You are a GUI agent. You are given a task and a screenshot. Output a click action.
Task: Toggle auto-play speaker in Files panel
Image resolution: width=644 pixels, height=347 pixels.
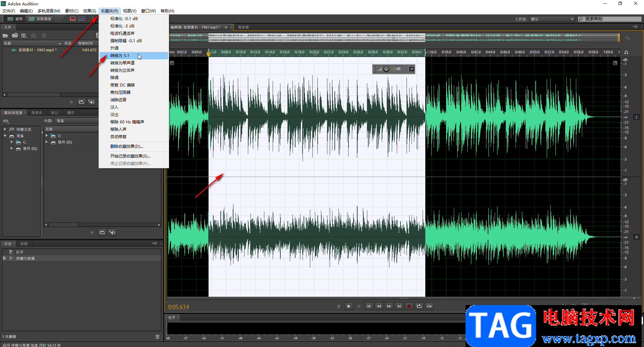click(x=92, y=102)
